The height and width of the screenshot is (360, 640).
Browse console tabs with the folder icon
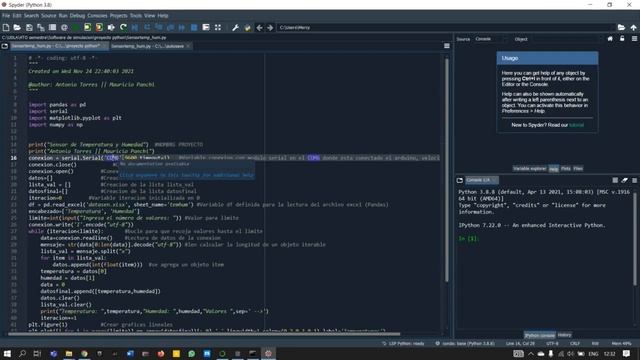pyautogui.click(x=460, y=180)
